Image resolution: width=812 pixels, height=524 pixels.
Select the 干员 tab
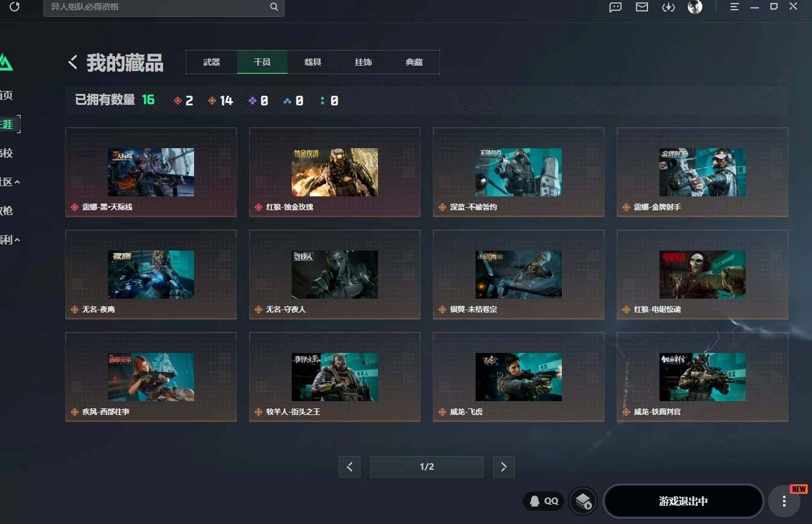262,62
